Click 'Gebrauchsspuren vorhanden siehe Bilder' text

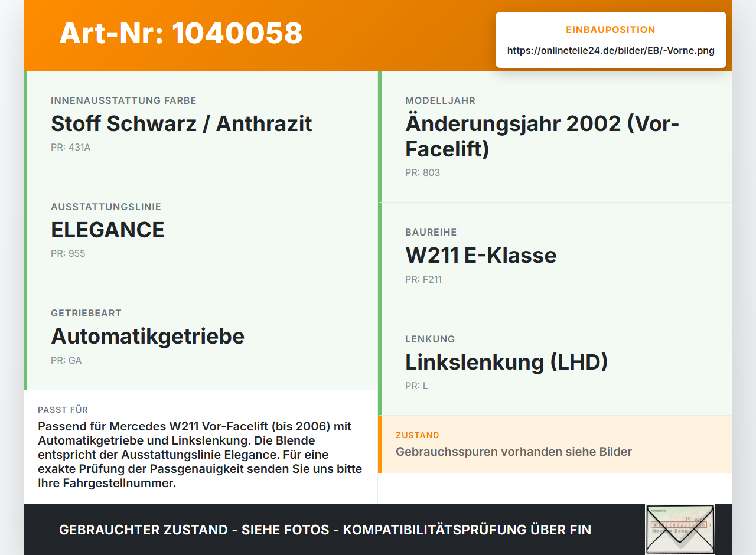click(514, 452)
